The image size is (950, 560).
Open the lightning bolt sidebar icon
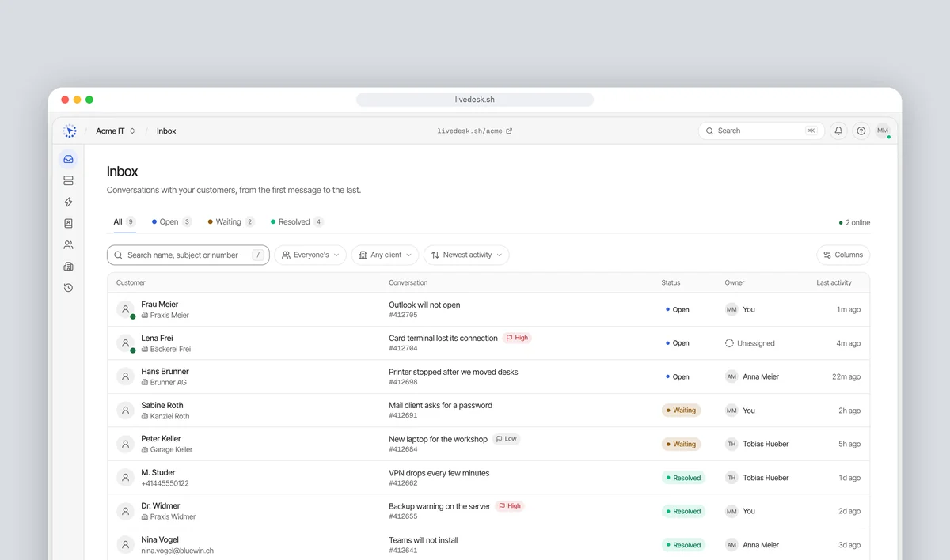click(68, 202)
